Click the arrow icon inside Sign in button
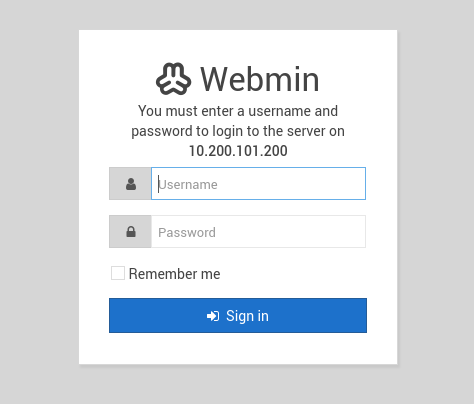This screenshot has width=474, height=404. [x=213, y=316]
